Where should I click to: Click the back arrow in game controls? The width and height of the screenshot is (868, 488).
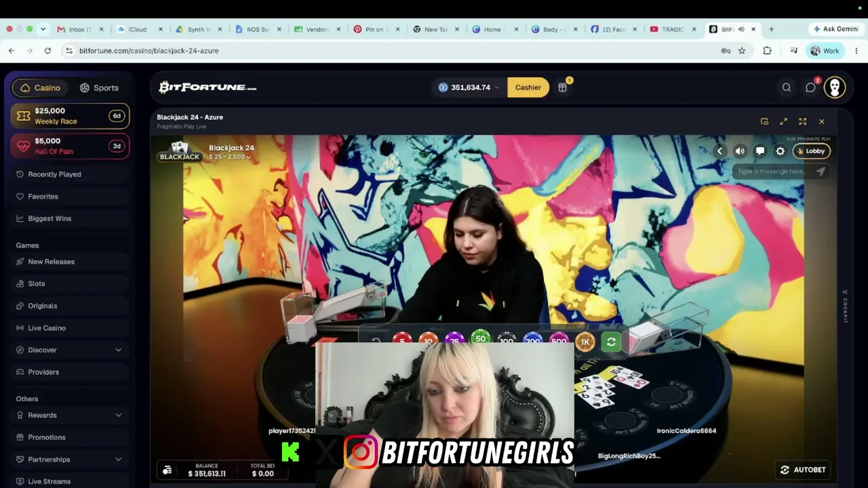(x=719, y=151)
